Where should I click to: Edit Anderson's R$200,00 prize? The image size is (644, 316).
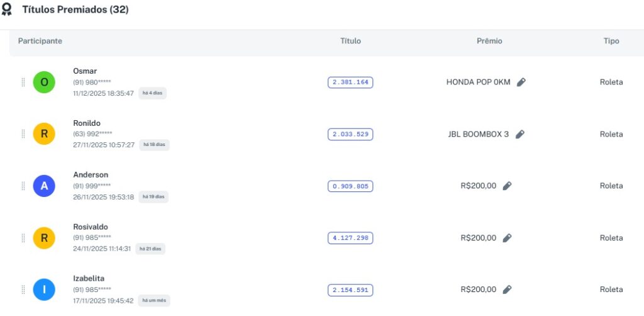[507, 186]
